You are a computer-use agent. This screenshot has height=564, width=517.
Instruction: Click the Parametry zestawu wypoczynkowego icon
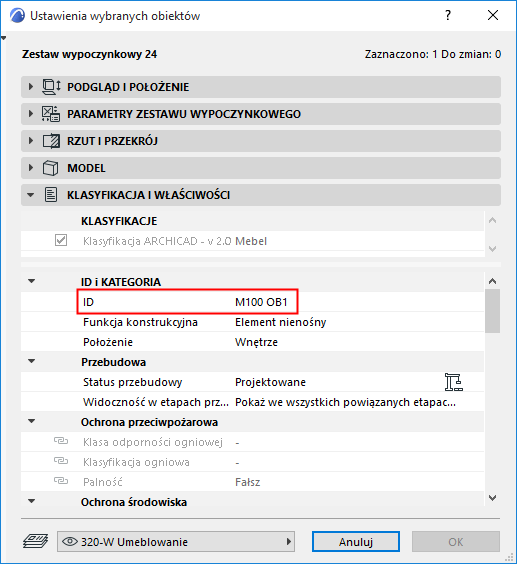point(51,114)
